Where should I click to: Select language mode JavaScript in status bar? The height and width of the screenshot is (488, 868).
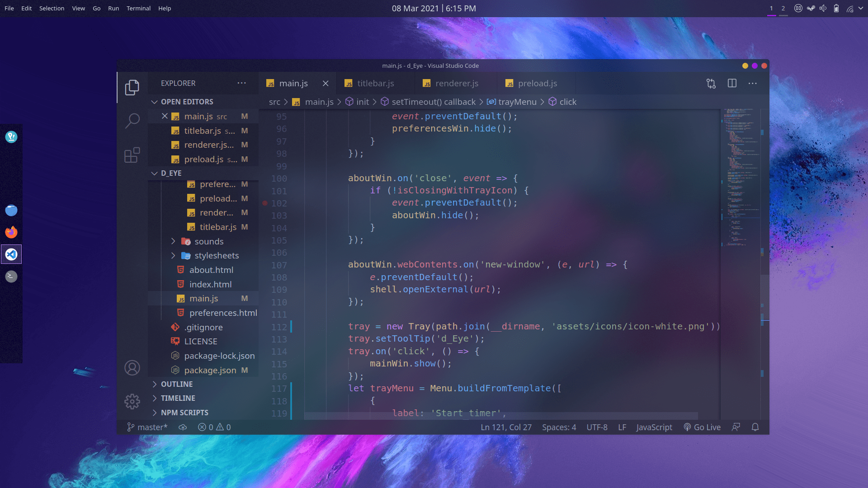[654, 427]
